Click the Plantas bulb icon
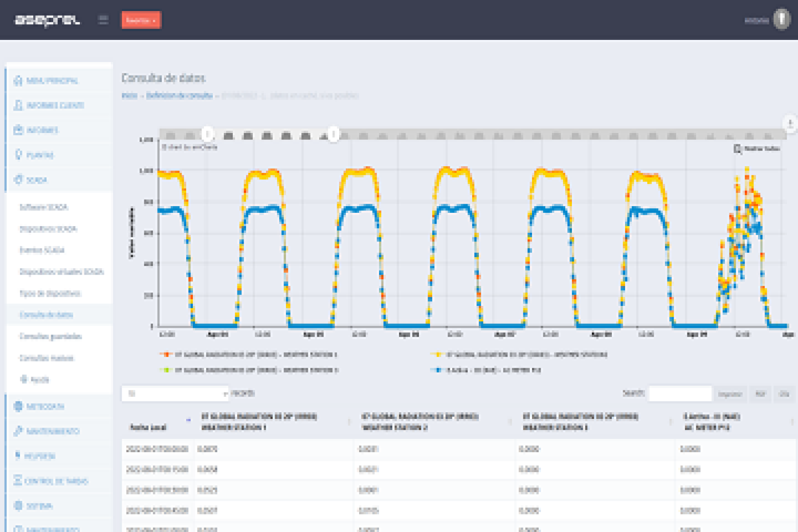Viewport: 798px width, 532px height. tap(18, 155)
